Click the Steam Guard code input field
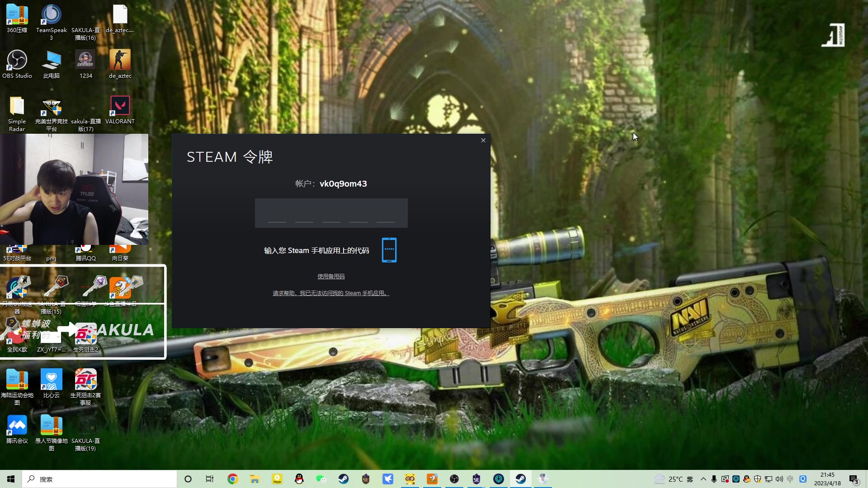 tap(331, 213)
